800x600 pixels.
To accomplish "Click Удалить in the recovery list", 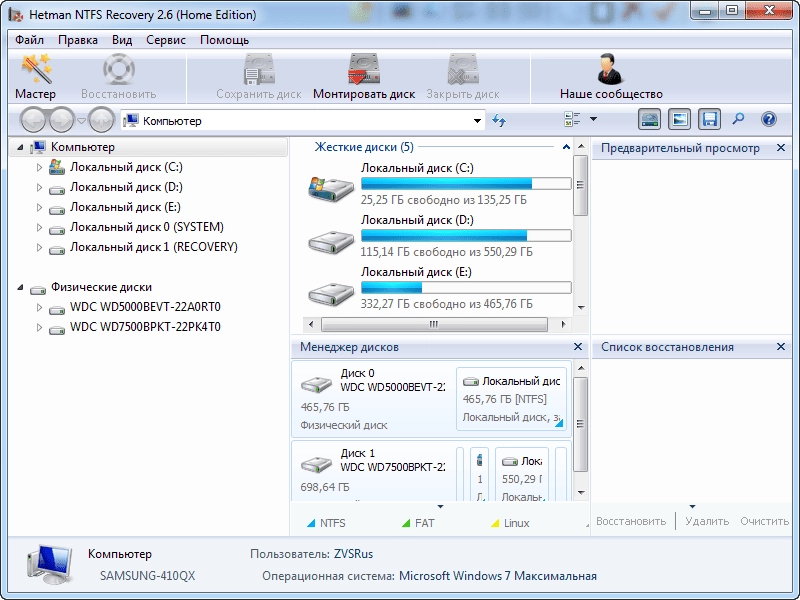I will click(x=707, y=521).
